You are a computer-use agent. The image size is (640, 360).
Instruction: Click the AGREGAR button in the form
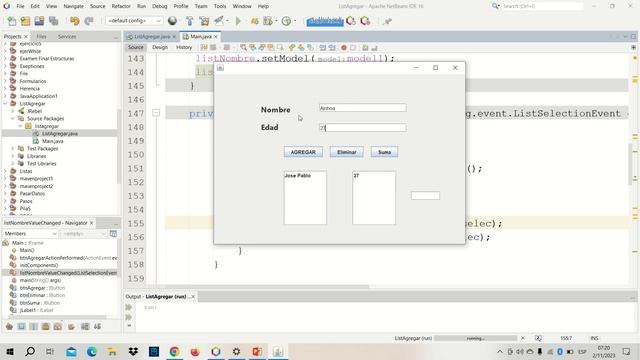pyautogui.click(x=303, y=152)
